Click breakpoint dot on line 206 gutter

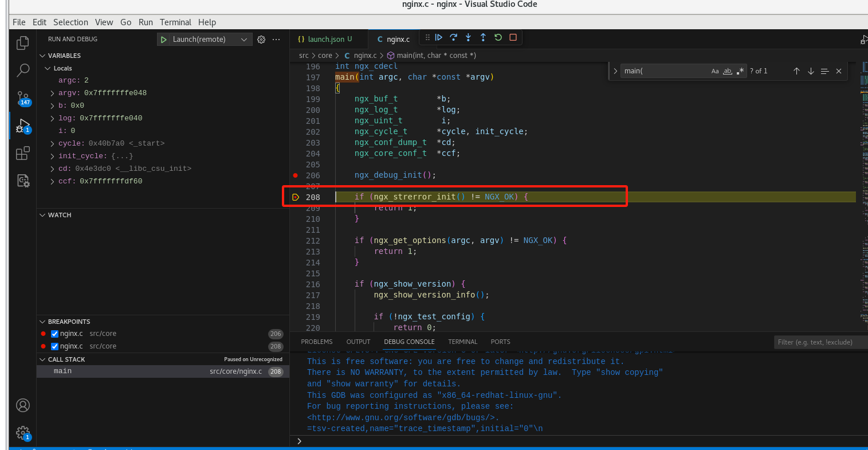click(296, 175)
